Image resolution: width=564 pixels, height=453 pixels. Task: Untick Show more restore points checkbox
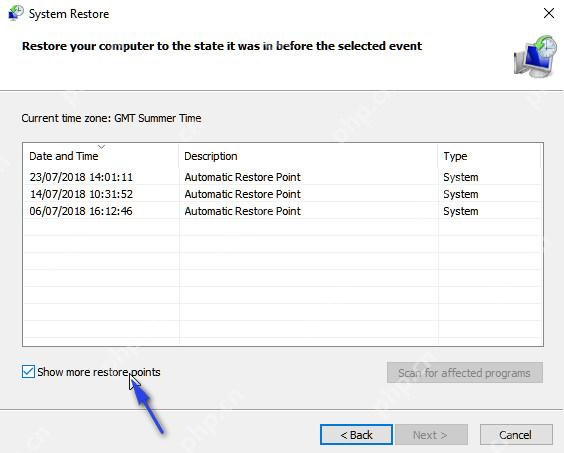(x=28, y=372)
